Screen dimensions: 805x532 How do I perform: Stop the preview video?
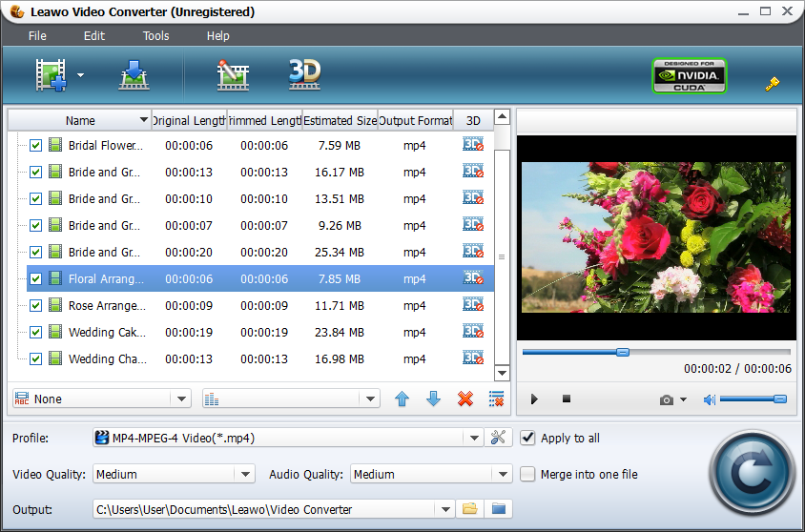[567, 399]
